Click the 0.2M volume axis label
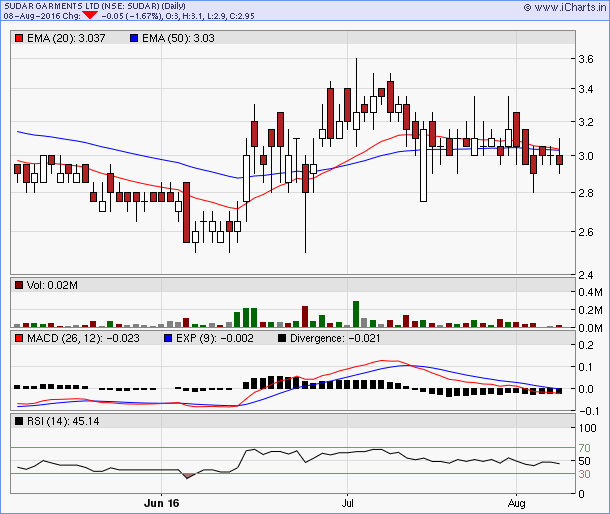This screenshot has height=514, width=610. coord(590,310)
